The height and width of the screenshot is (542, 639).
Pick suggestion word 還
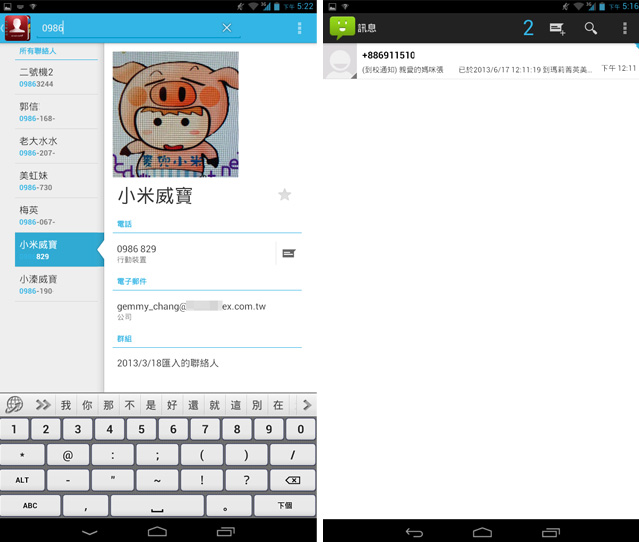tap(193, 405)
